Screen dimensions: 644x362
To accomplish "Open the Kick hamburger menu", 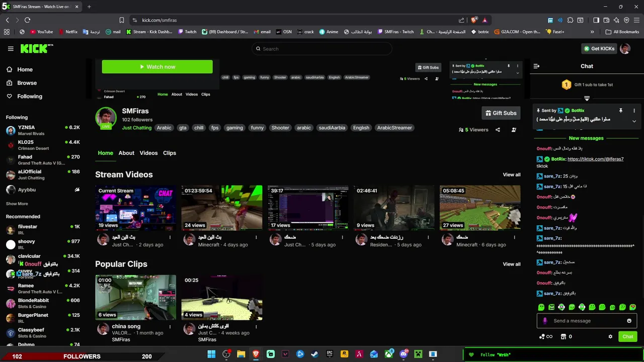I will click(11, 49).
